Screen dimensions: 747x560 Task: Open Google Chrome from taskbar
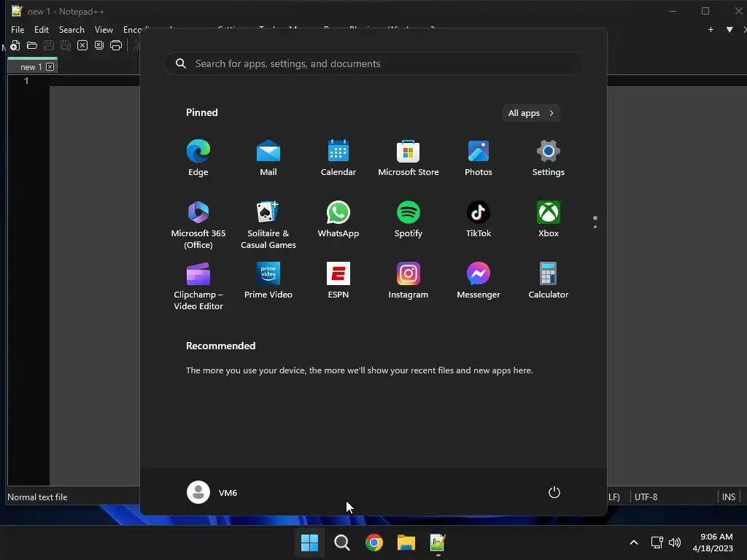coord(374,542)
